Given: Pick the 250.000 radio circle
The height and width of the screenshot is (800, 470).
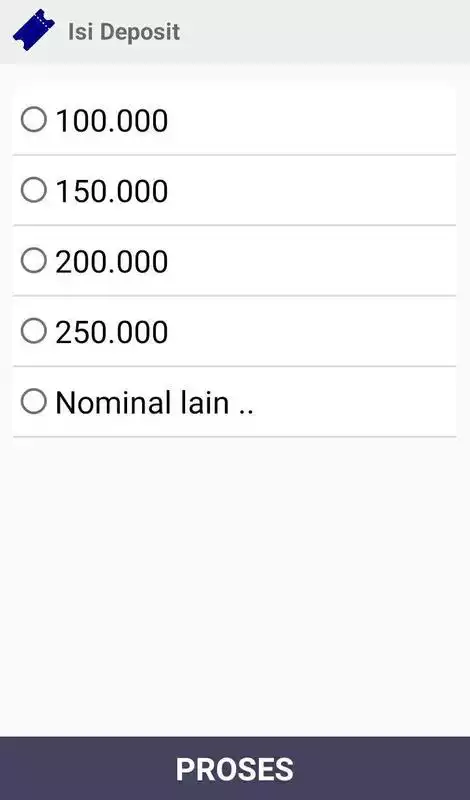Looking at the screenshot, I should click(34, 331).
